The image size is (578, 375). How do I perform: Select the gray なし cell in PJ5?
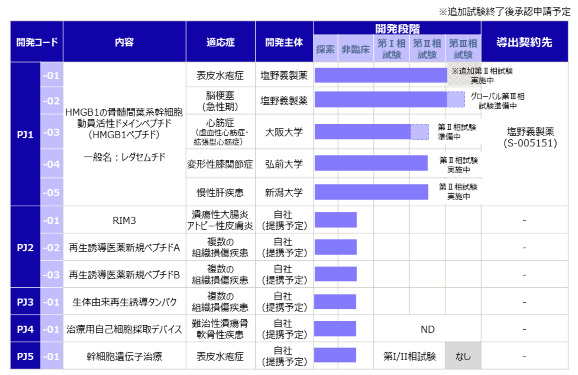click(463, 356)
